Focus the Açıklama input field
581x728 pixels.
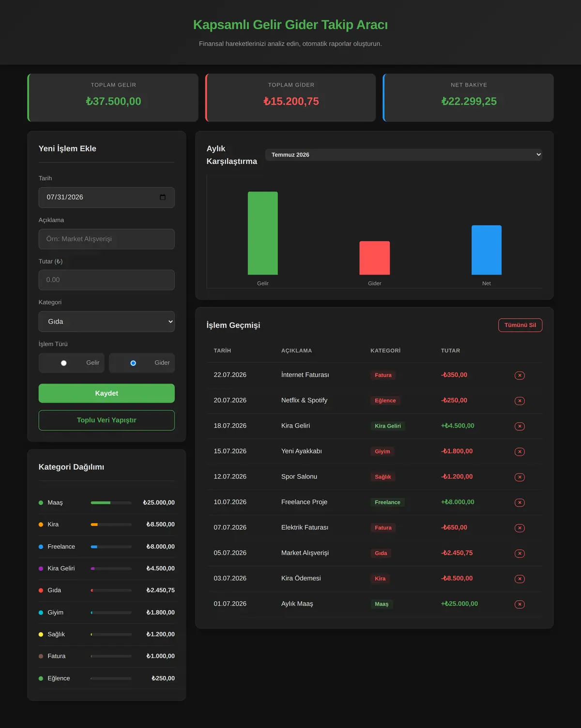point(107,239)
